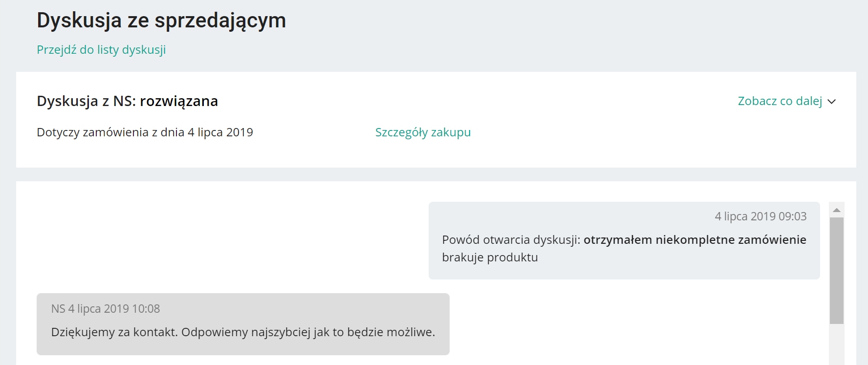Click the scrollbar track below the thumb
Screen dimensions: 868x365
pyautogui.click(x=837, y=344)
